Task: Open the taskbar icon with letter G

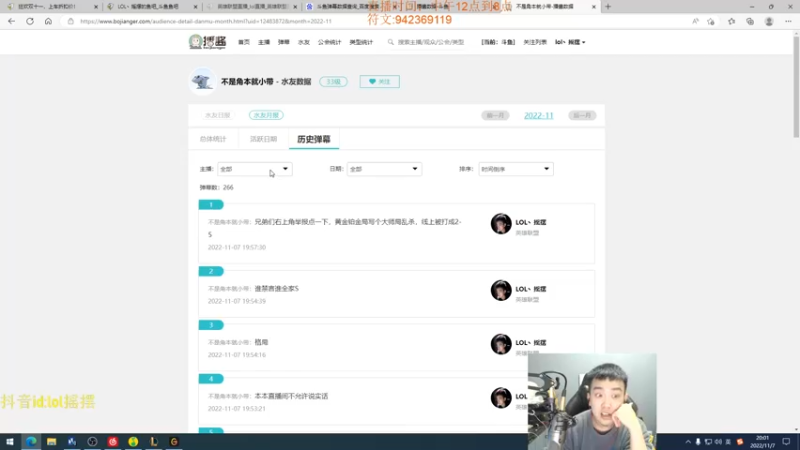Action: point(174,442)
